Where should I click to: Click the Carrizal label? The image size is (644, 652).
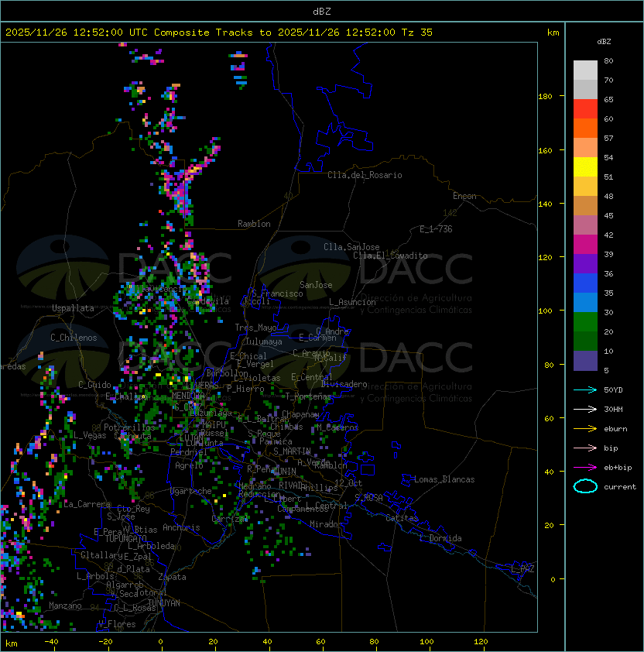pos(228,519)
